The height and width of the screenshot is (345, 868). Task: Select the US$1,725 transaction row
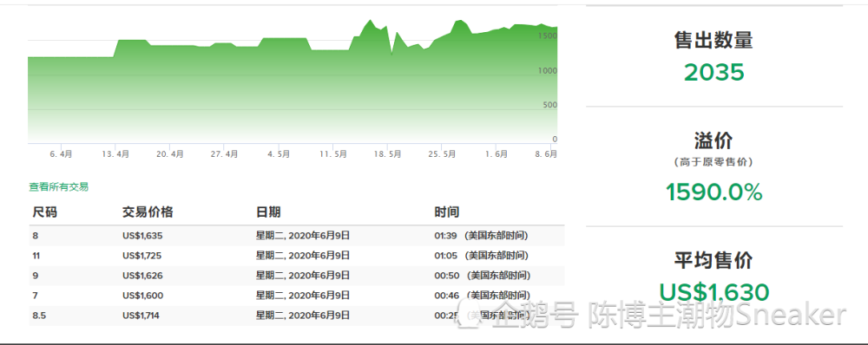point(297,256)
